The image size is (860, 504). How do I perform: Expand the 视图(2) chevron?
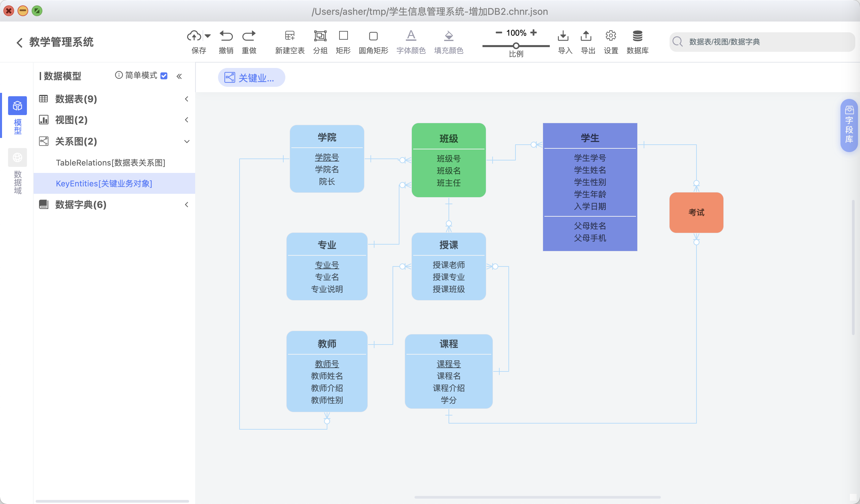pyautogui.click(x=186, y=120)
